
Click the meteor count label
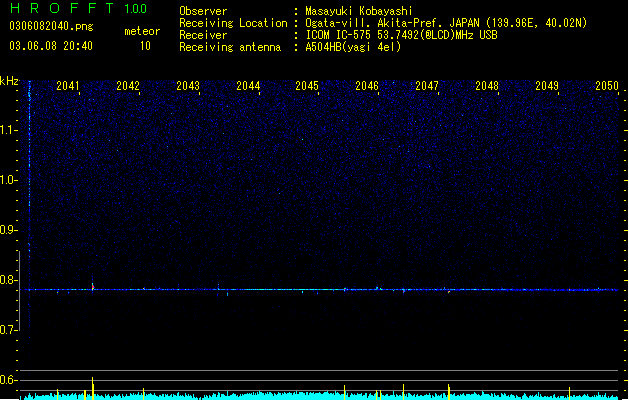[142, 31]
